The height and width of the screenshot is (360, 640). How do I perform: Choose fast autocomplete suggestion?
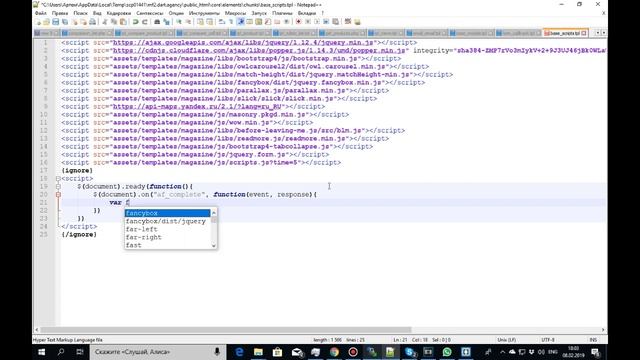[167, 245]
